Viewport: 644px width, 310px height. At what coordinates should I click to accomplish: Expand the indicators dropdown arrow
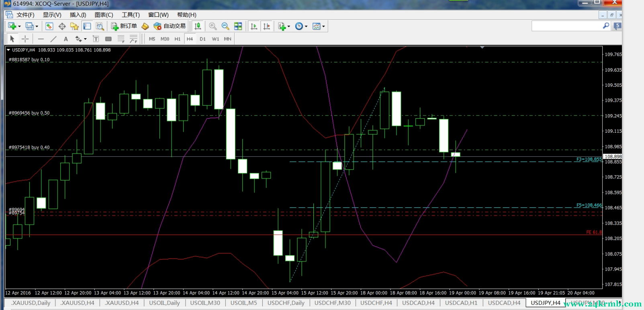289,27
